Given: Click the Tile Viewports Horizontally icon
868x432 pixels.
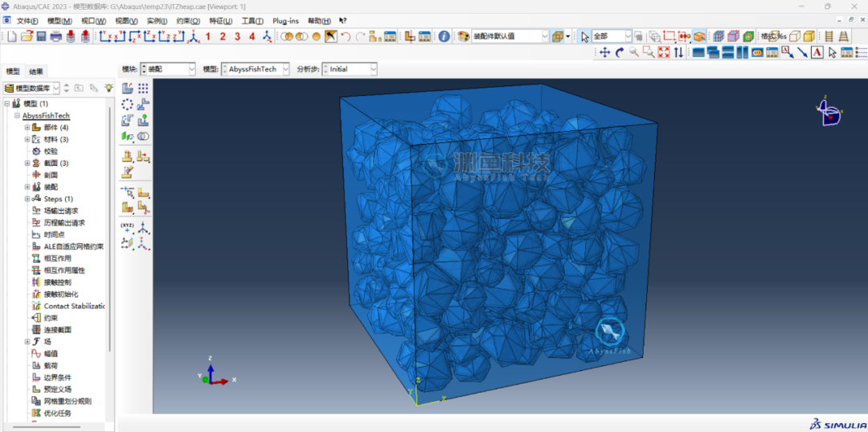Looking at the screenshot, I should click(728, 52).
